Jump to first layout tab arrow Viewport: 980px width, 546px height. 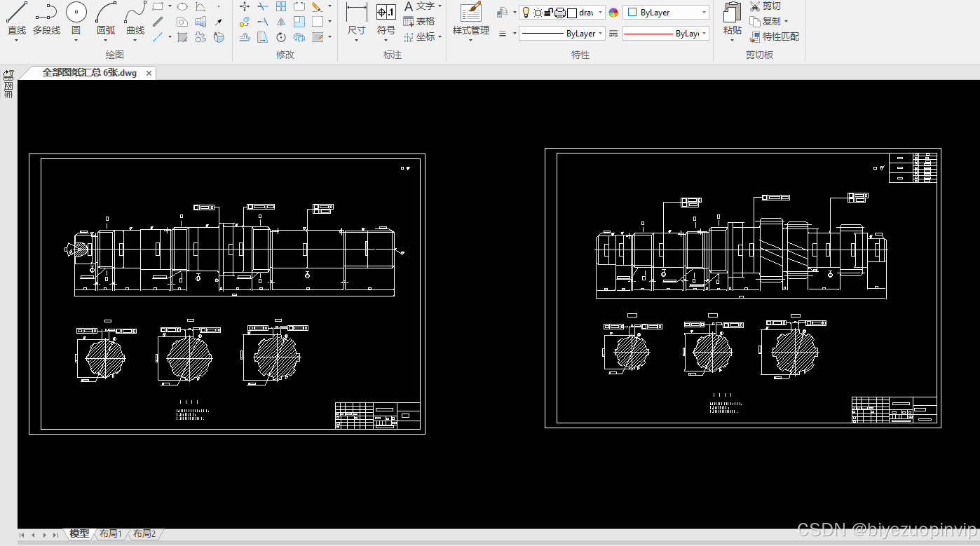22,535
